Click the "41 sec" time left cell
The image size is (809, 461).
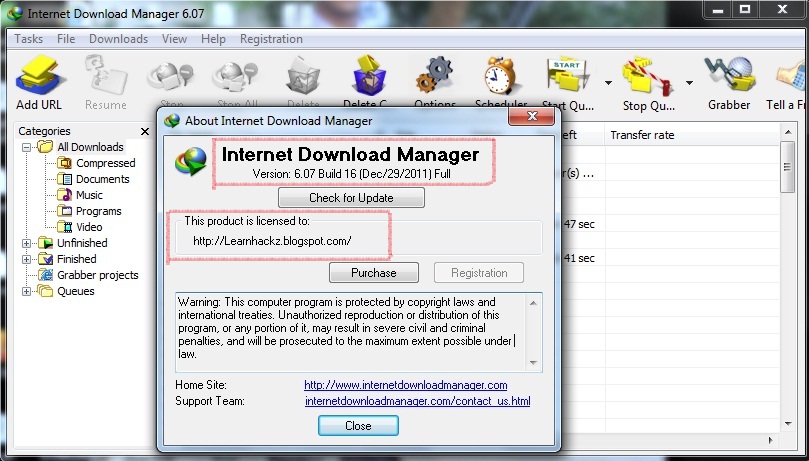(579, 258)
